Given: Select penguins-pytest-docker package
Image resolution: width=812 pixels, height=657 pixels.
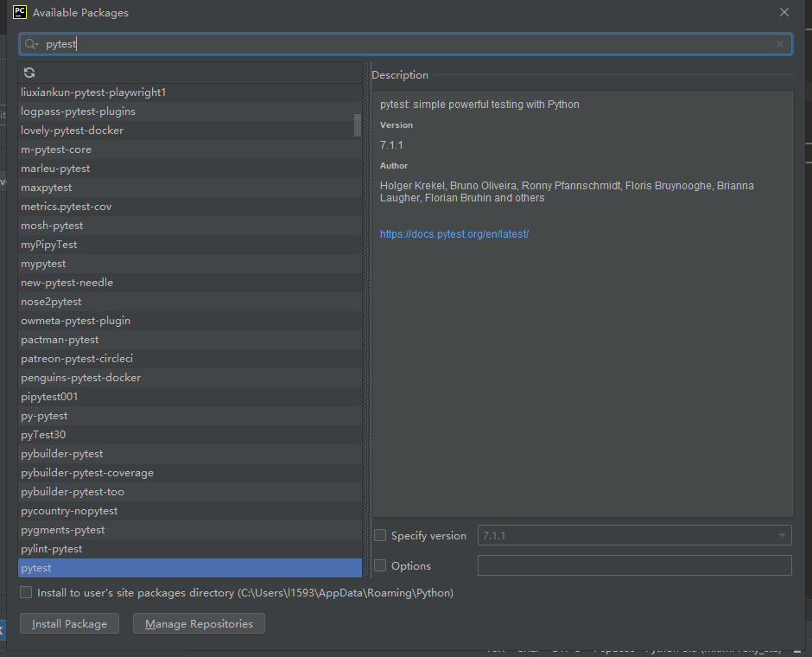Looking at the screenshot, I should pos(190,378).
